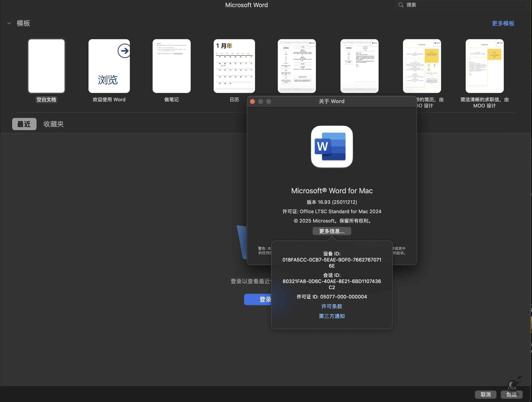
Task: Collapse the templates section chevron
Action: [x=9, y=23]
